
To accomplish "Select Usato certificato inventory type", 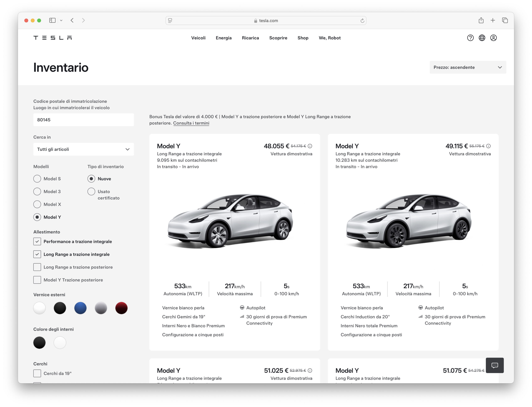I will click(91, 191).
